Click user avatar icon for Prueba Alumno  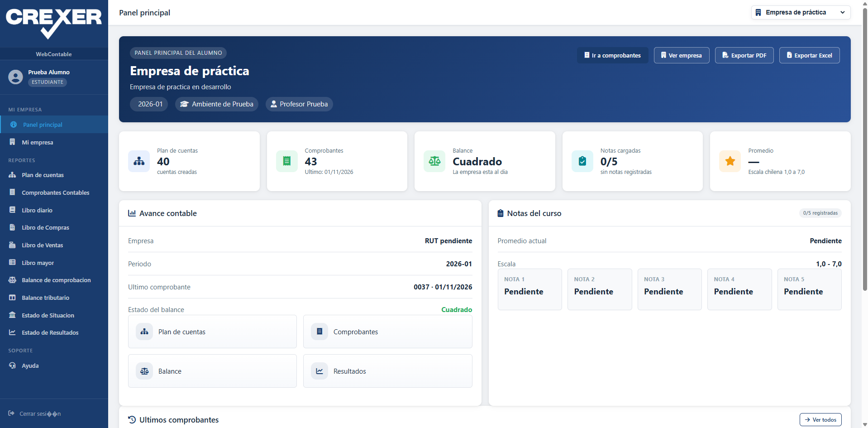click(15, 77)
